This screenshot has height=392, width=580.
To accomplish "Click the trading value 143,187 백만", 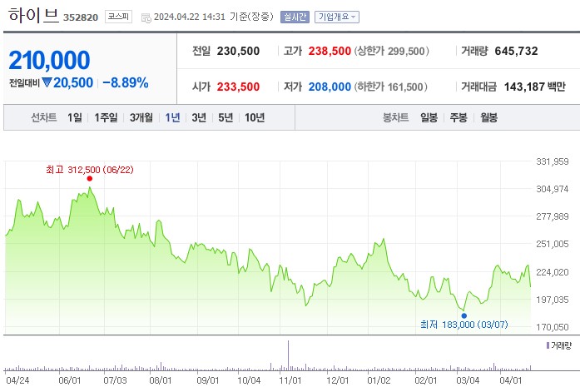I will click(x=535, y=87).
